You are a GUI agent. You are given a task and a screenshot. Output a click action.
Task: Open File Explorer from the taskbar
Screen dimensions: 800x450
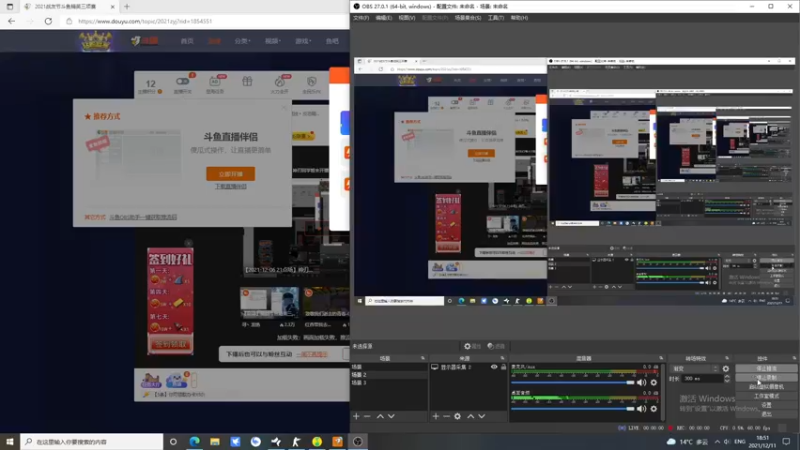(215, 441)
